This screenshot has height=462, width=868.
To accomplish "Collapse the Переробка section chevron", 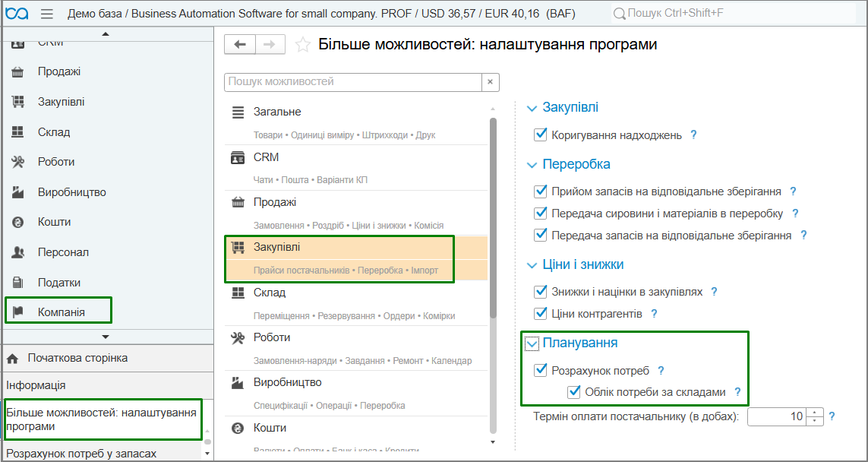I will [532, 165].
